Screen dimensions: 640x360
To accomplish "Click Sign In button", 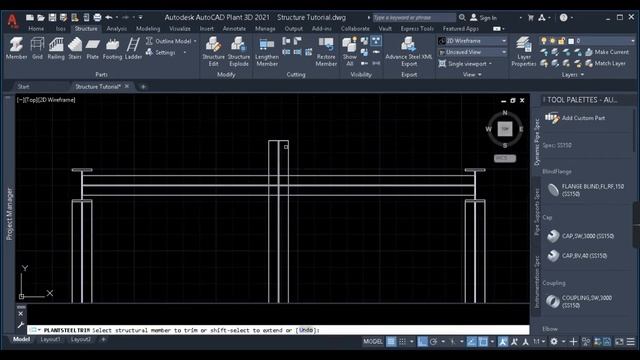I will (483, 18).
